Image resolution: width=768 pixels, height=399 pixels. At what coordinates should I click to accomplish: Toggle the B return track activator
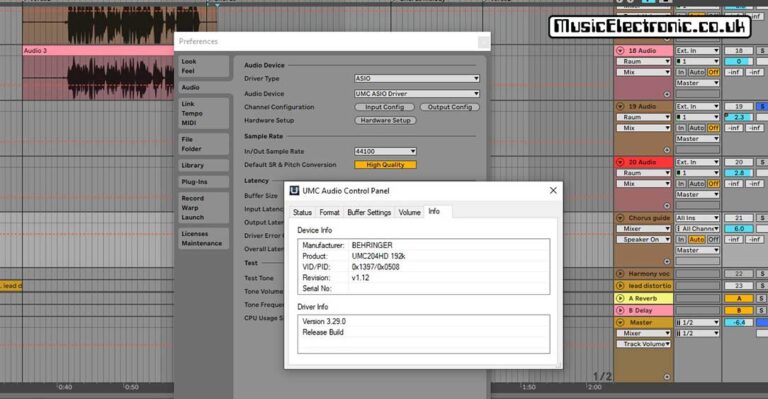pyautogui.click(x=739, y=310)
